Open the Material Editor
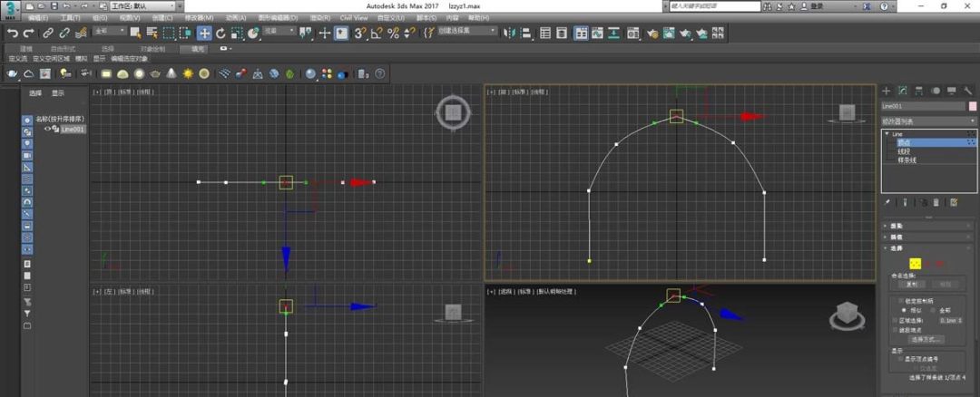The image size is (980, 397). coord(633,33)
